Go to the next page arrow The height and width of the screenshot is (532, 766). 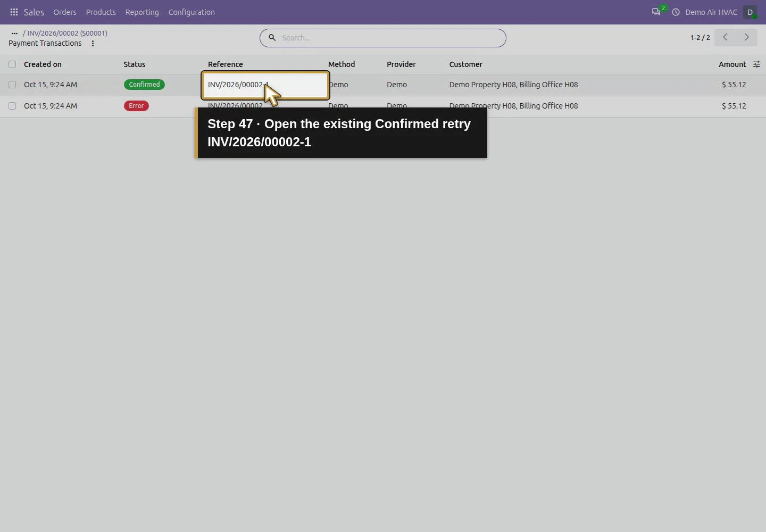pyautogui.click(x=747, y=37)
